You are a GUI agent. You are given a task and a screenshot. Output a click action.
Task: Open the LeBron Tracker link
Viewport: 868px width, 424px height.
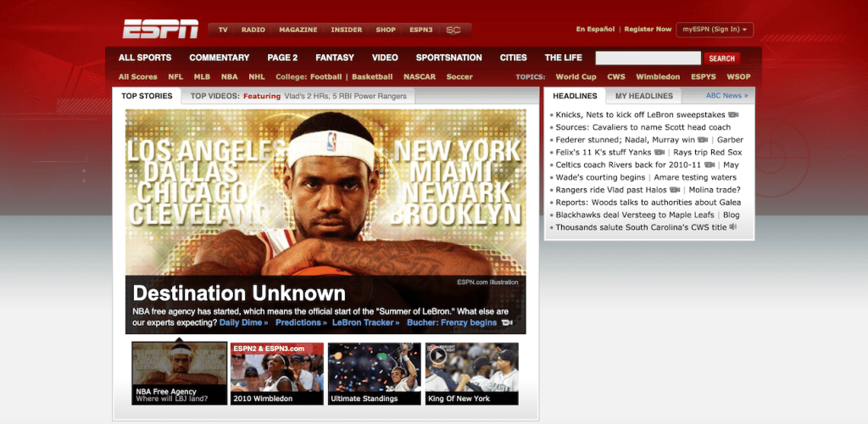pyautogui.click(x=365, y=323)
